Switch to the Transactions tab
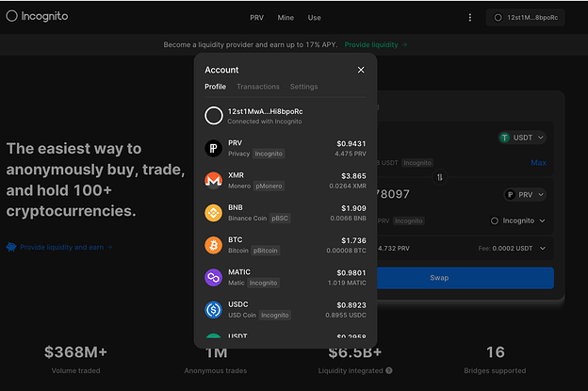 click(257, 87)
